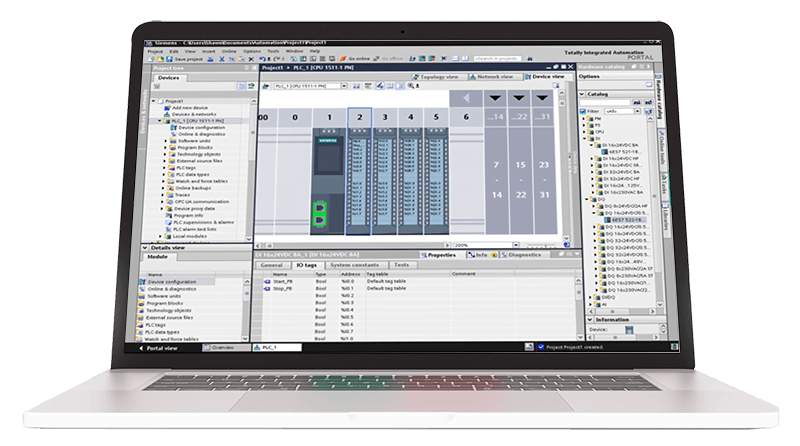Open the Options menu

click(x=252, y=52)
